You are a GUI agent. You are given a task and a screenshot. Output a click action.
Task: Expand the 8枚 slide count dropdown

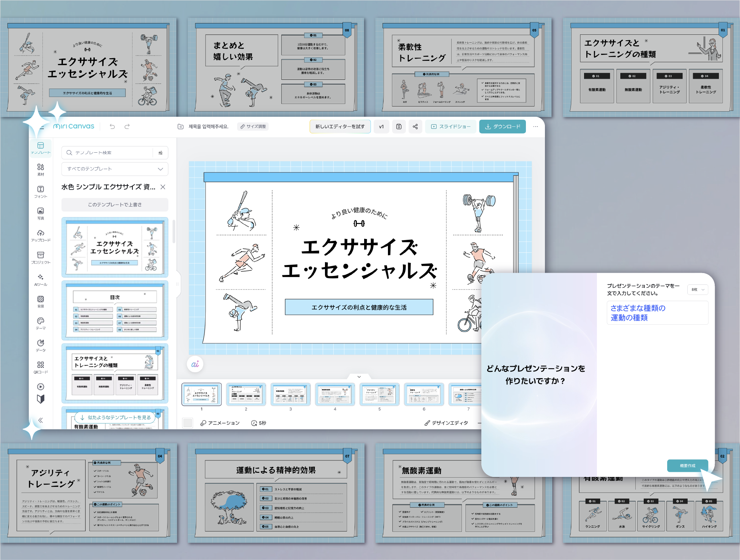tap(698, 290)
